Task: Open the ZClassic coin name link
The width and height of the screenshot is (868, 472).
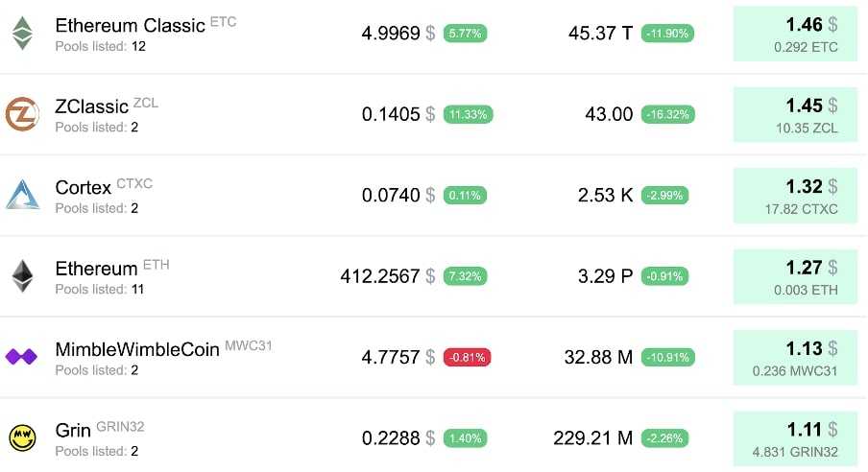Action: (93, 106)
